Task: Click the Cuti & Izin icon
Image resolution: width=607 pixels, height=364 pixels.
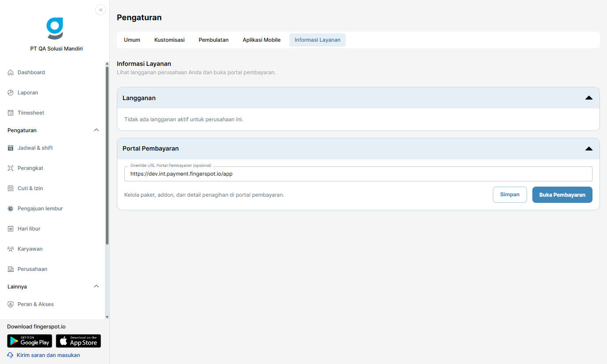Action: coord(11,188)
